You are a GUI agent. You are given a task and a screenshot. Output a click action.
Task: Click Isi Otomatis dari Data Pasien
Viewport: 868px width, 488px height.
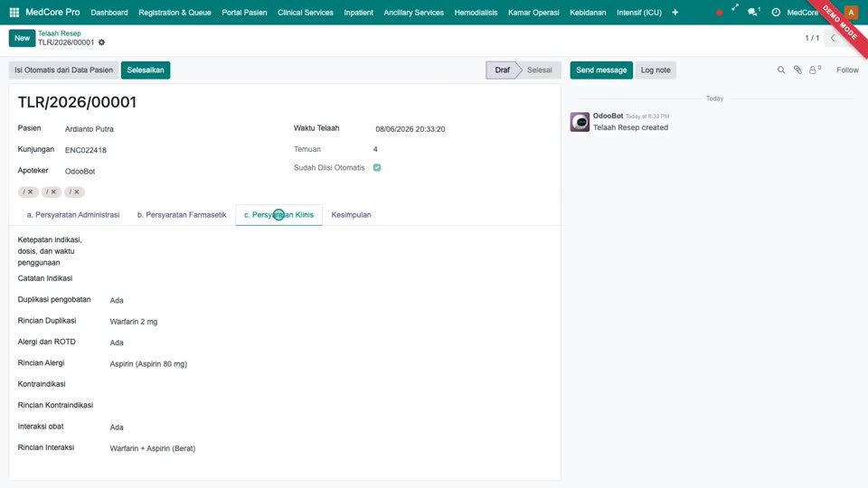pos(63,70)
